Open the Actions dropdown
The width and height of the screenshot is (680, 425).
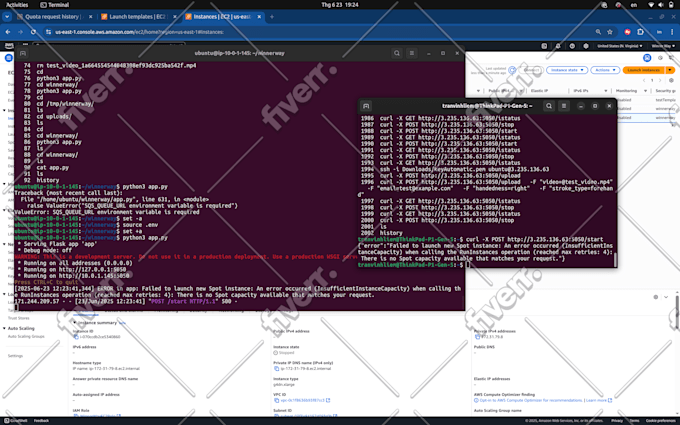click(605, 70)
